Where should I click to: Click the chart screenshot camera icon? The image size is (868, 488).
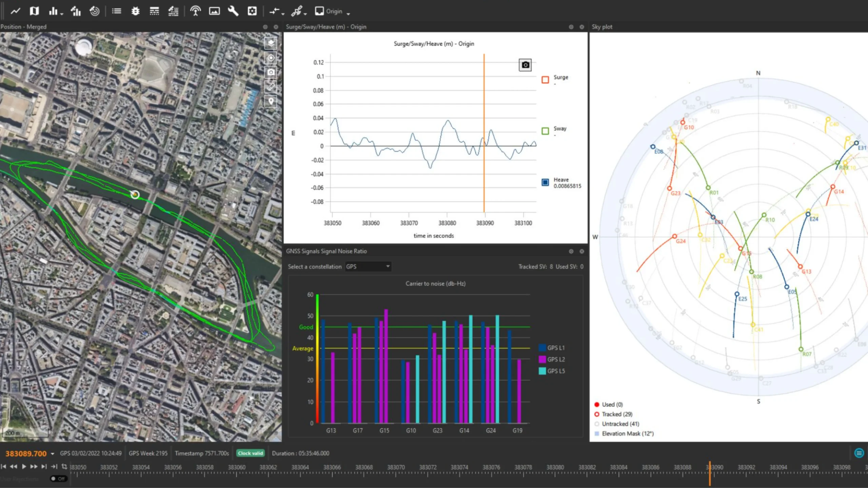pos(525,65)
